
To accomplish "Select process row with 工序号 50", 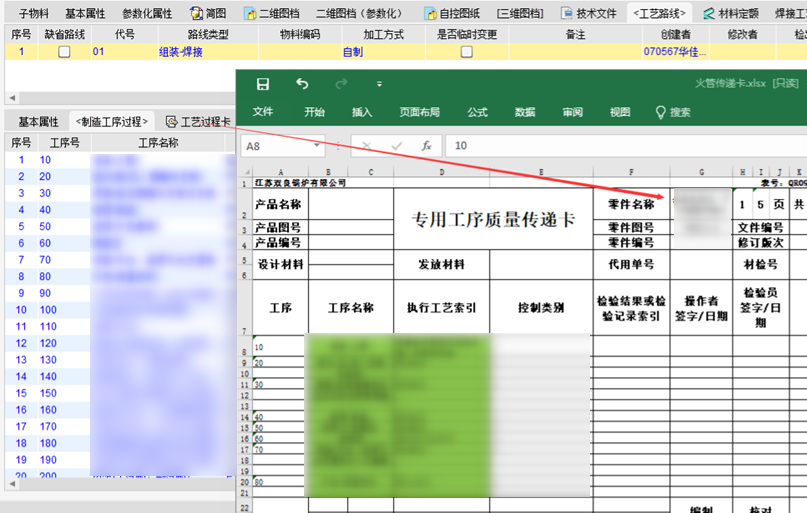I will [119, 226].
